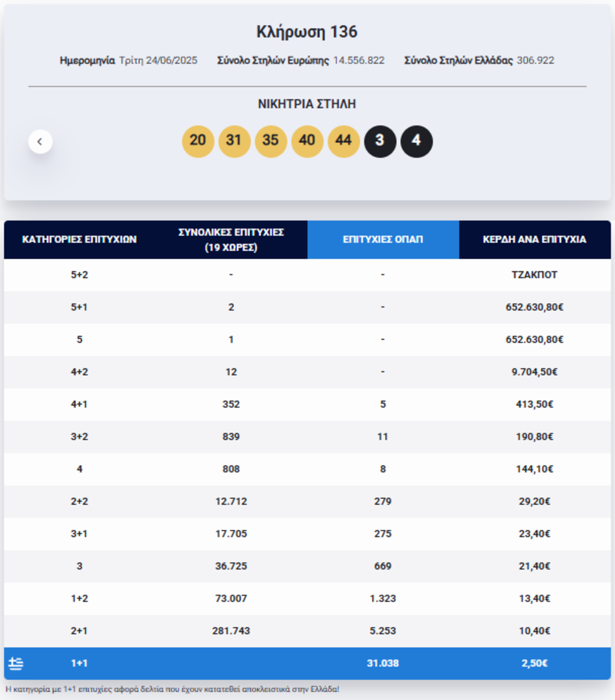Click the 652.630,80€ prize in 5+1 row
The width and height of the screenshot is (615, 700).
pyautogui.click(x=535, y=307)
